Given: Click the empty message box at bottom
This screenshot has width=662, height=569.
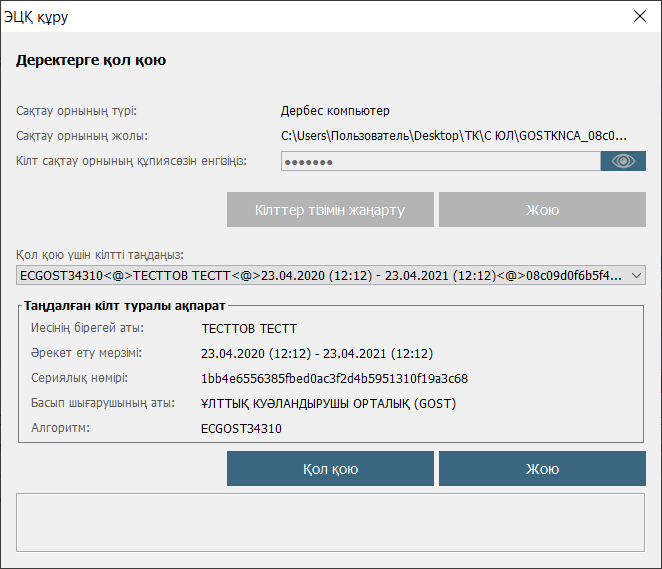Looking at the screenshot, I should (331, 523).
